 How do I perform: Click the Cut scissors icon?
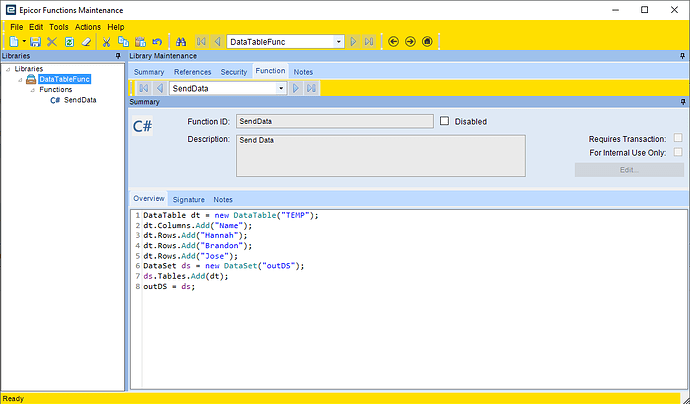click(x=106, y=42)
